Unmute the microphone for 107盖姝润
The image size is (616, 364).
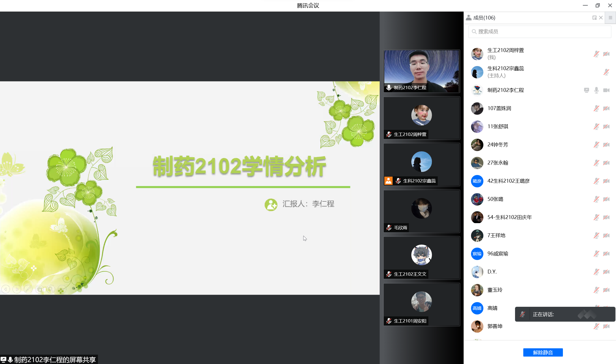point(596,108)
